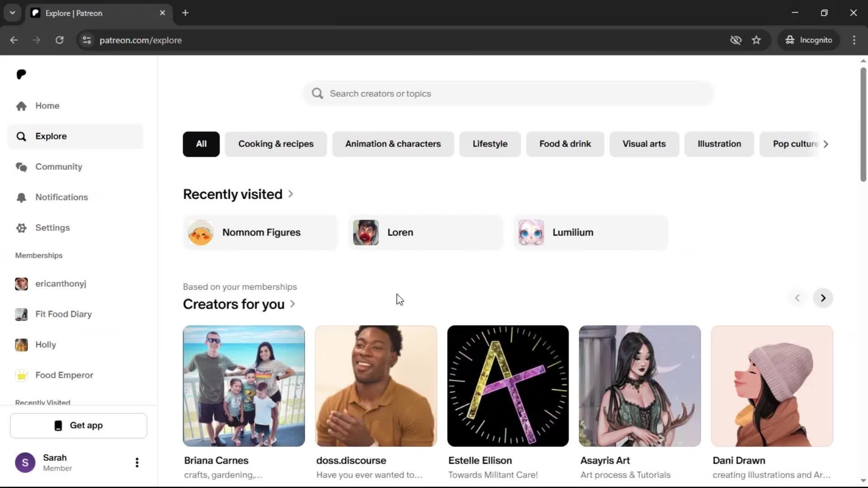Screen dimensions: 868x488
Task: Filter by Lifestyle category
Action: click(490, 144)
